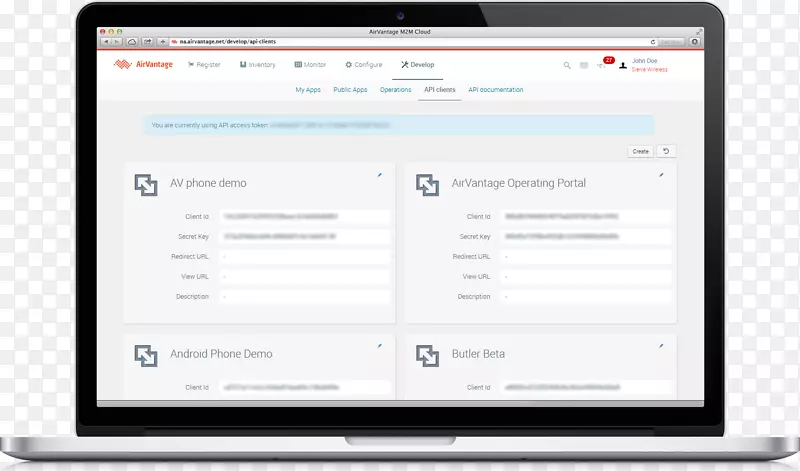Click the Butler Beta title
Screen dimensions: 800x471
[x=479, y=354]
